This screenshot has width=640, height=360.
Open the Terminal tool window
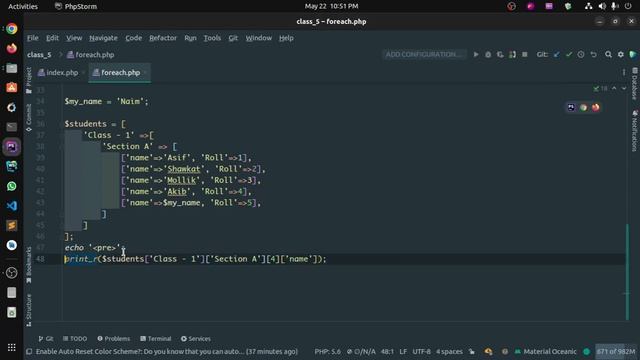(x=156, y=339)
